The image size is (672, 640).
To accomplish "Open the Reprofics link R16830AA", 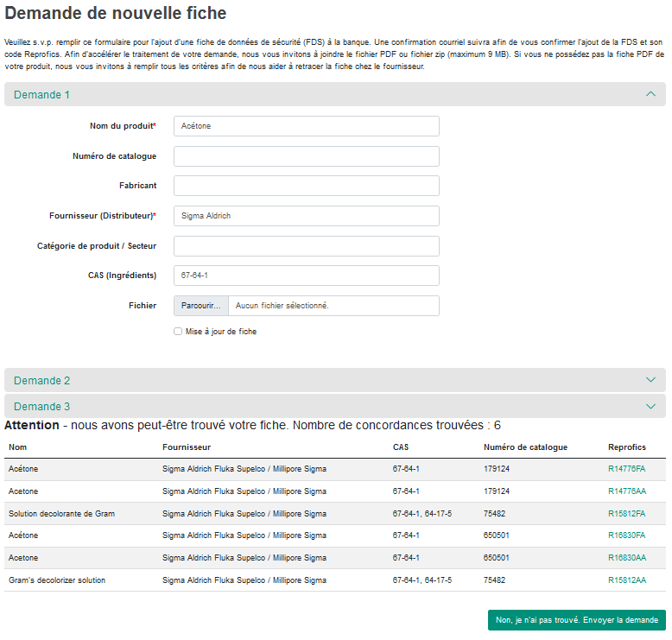I will [x=627, y=558].
